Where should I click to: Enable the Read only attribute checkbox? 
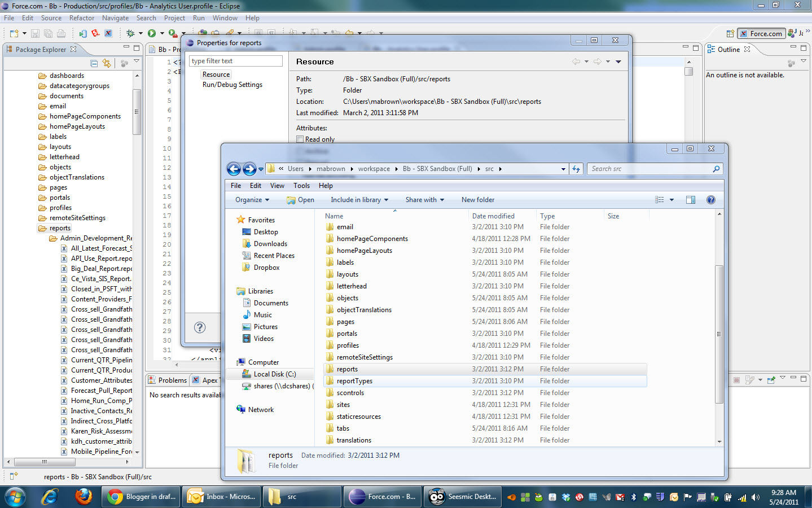click(x=300, y=139)
